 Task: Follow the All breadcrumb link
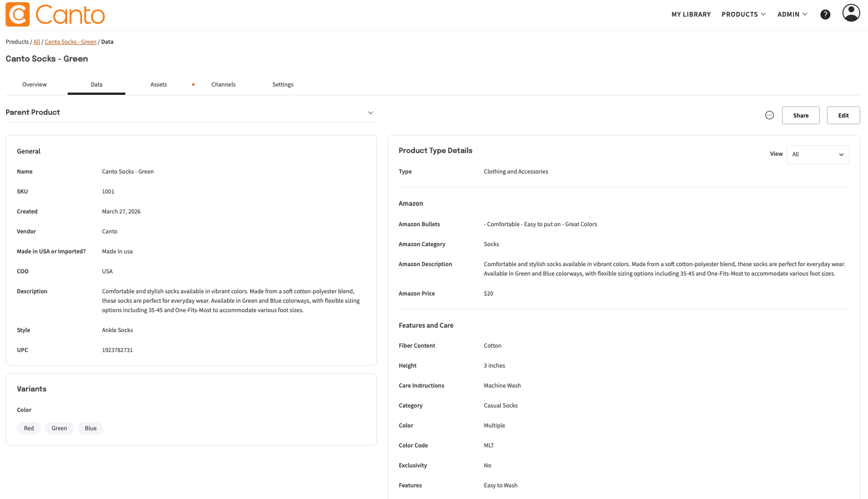pos(37,42)
